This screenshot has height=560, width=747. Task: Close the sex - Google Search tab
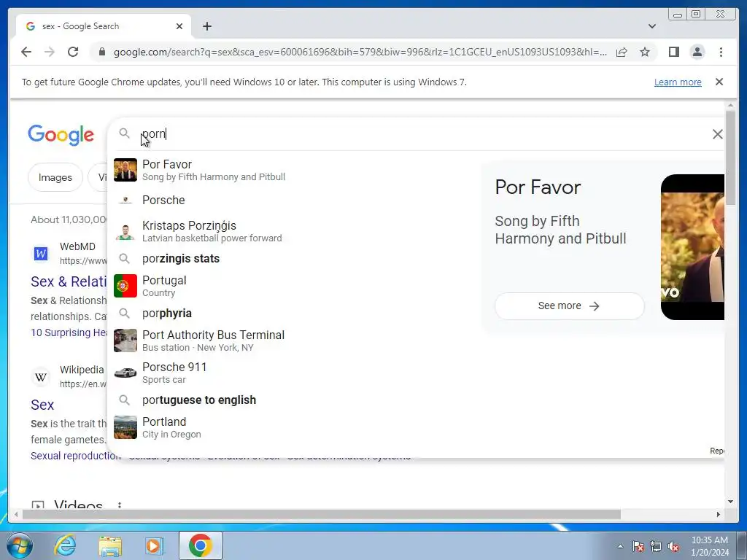tap(179, 26)
